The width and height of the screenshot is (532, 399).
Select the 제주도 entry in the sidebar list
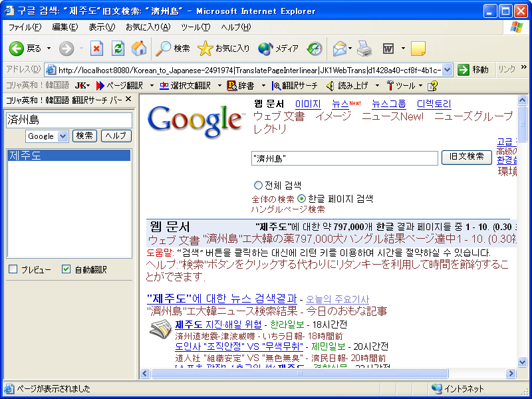[x=69, y=156]
